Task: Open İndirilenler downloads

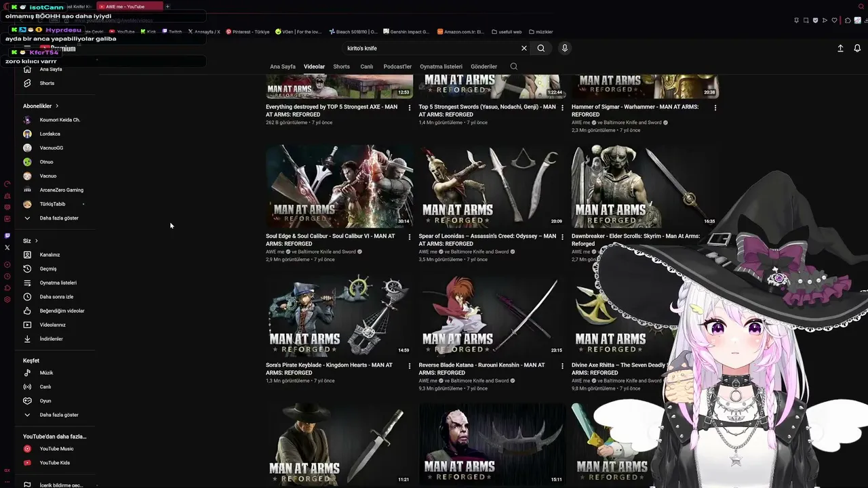Action: point(51,339)
